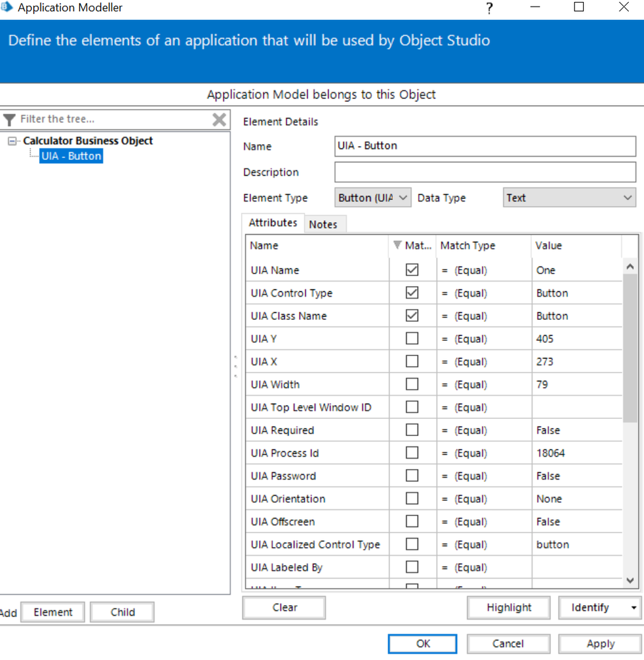Uncheck the UIA Control Type match checkbox
This screenshot has height=660, width=644.
point(412,293)
